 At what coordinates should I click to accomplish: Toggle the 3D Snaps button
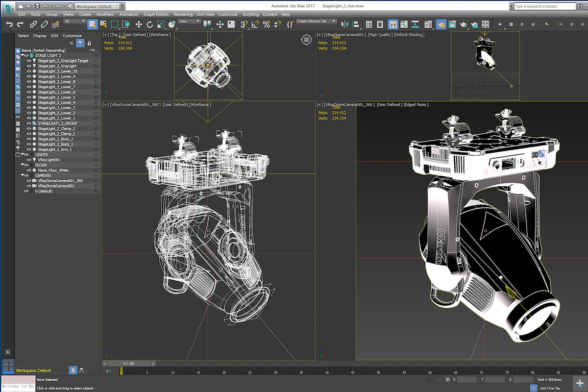(244, 24)
